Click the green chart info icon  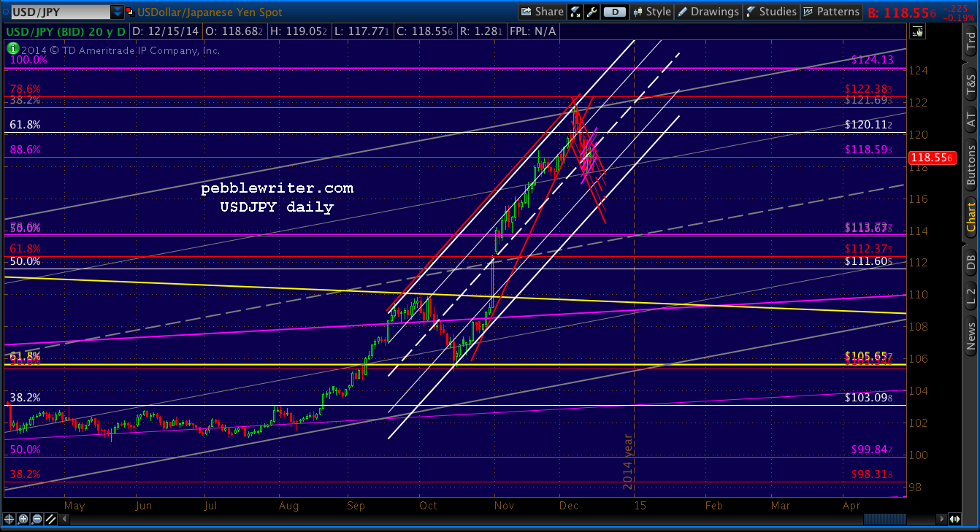pyautogui.click(x=12, y=49)
